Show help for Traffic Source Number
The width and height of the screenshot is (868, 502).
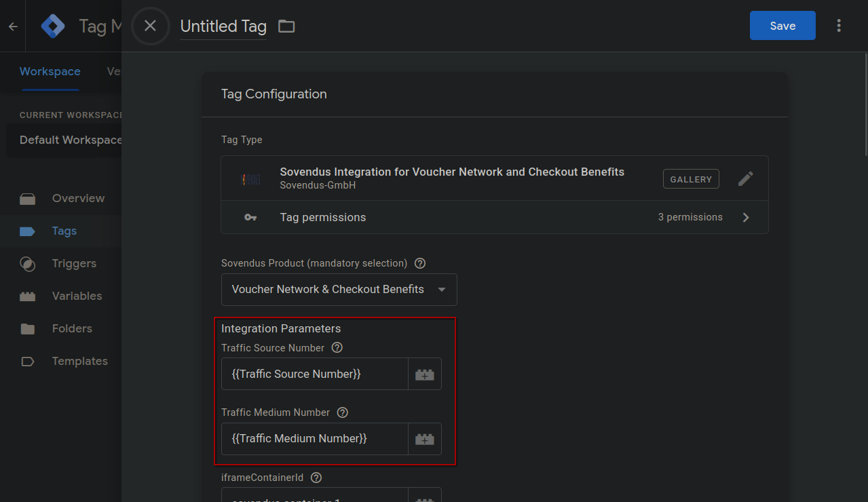pos(337,348)
